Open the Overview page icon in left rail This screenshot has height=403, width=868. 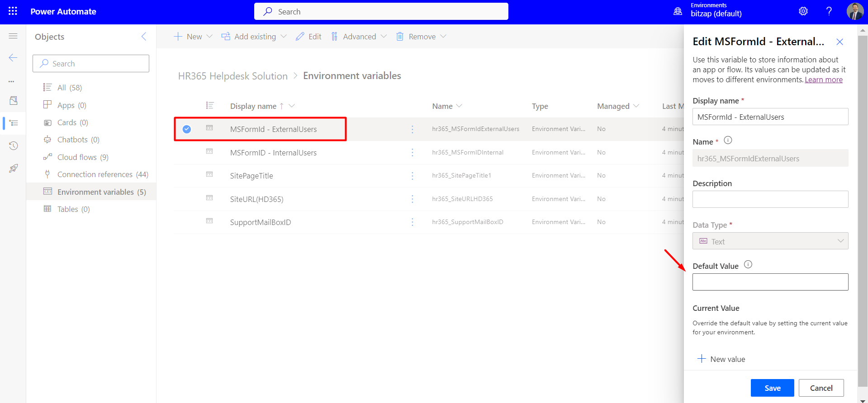[x=14, y=101]
